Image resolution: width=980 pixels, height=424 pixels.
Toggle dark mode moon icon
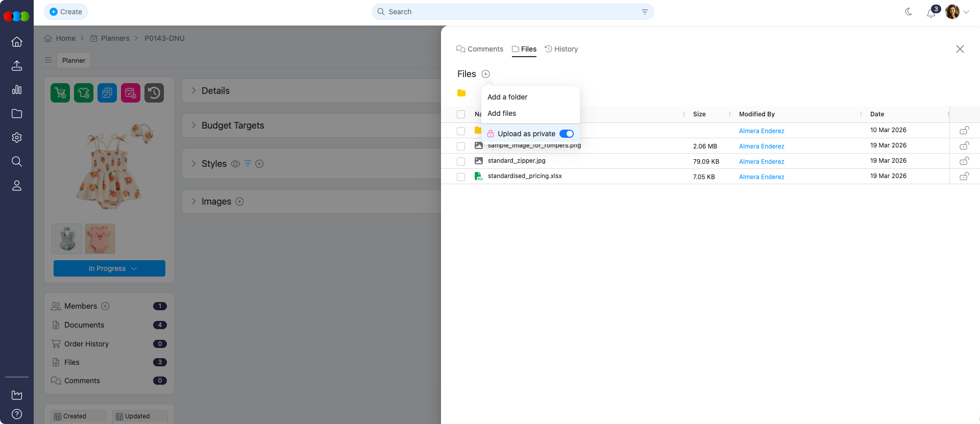(x=909, y=12)
